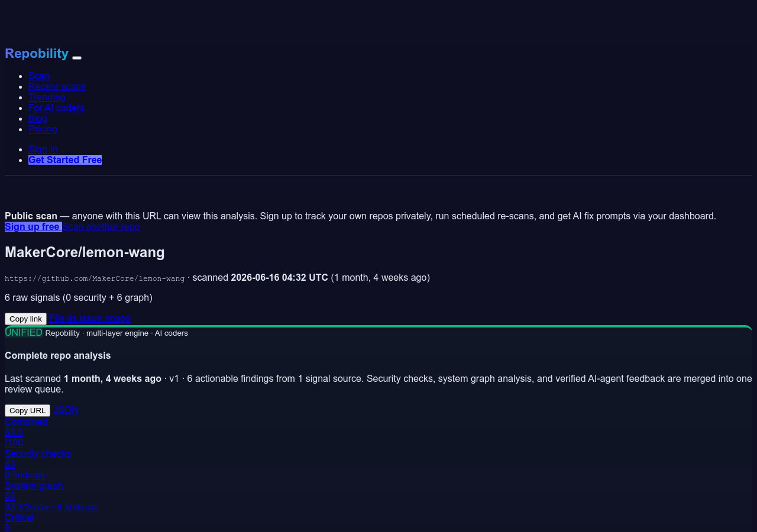Image resolution: width=757 pixels, height=532 pixels.
Task: Open the Combined score card
Action: click(26, 432)
